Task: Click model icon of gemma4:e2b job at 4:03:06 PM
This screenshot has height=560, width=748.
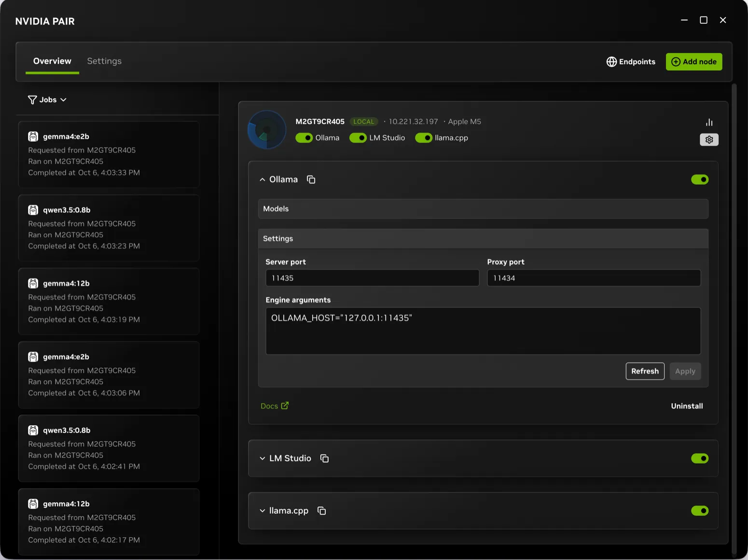Action: (33, 357)
